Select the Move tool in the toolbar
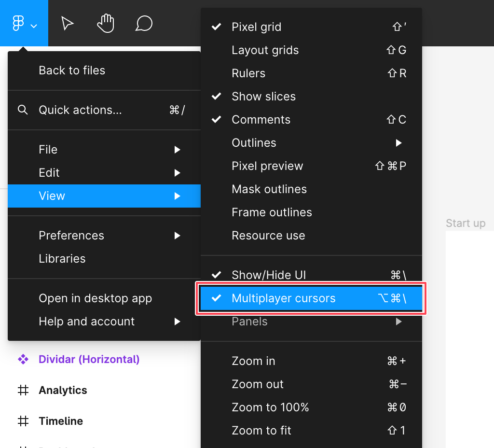This screenshot has width=494, height=448. coord(67,23)
